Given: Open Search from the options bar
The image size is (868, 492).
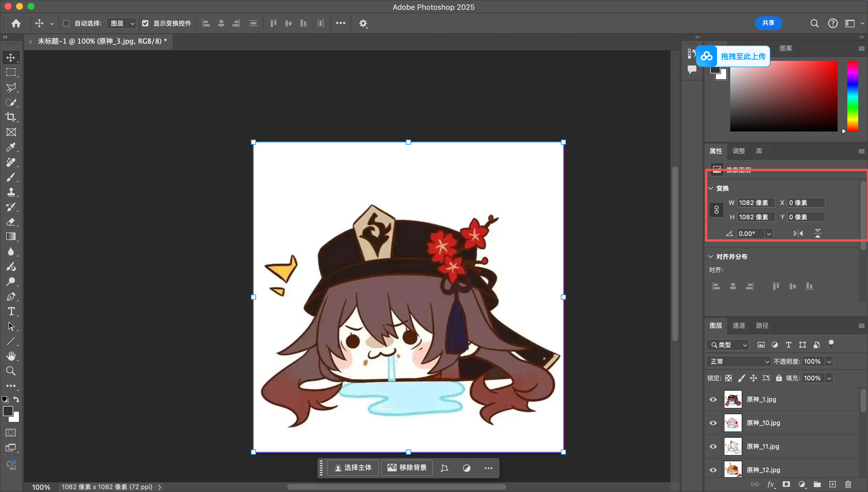Looking at the screenshot, I should pos(814,23).
